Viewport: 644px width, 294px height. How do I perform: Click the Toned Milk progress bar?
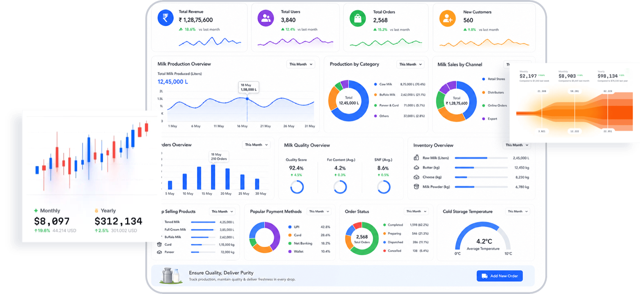(x=203, y=222)
